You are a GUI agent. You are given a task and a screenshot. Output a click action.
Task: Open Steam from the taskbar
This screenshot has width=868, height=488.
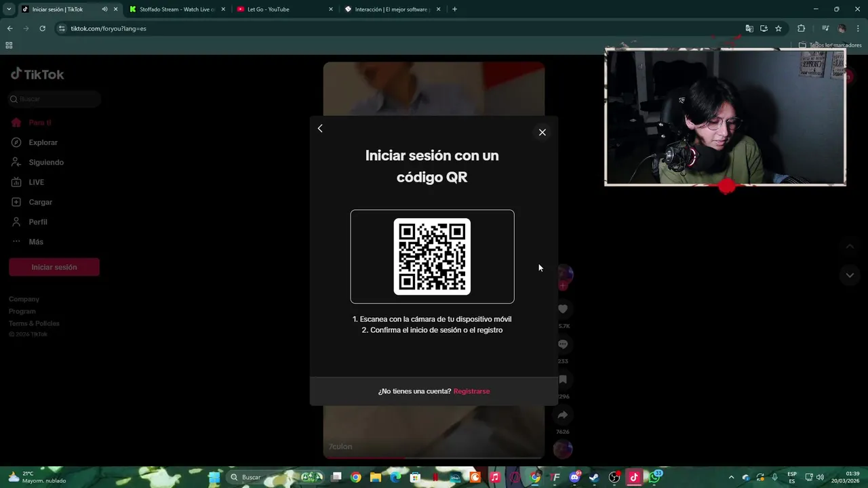coord(594,477)
